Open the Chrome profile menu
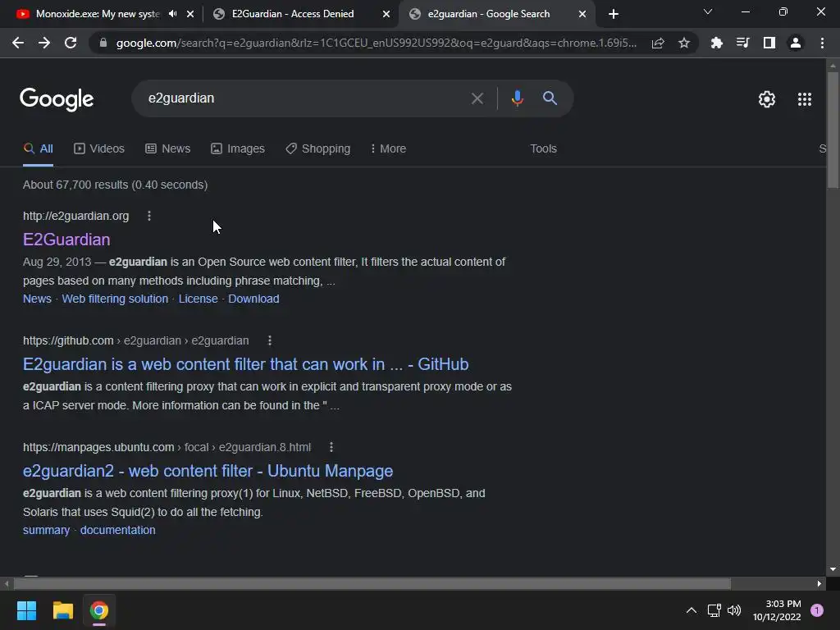The height and width of the screenshot is (630, 840). tap(796, 43)
